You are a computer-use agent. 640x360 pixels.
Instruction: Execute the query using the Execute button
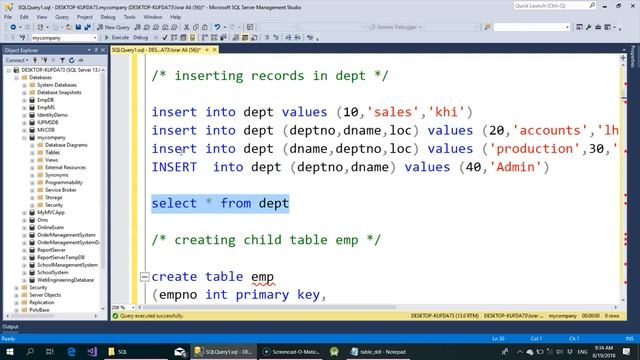pyautogui.click(x=117, y=38)
